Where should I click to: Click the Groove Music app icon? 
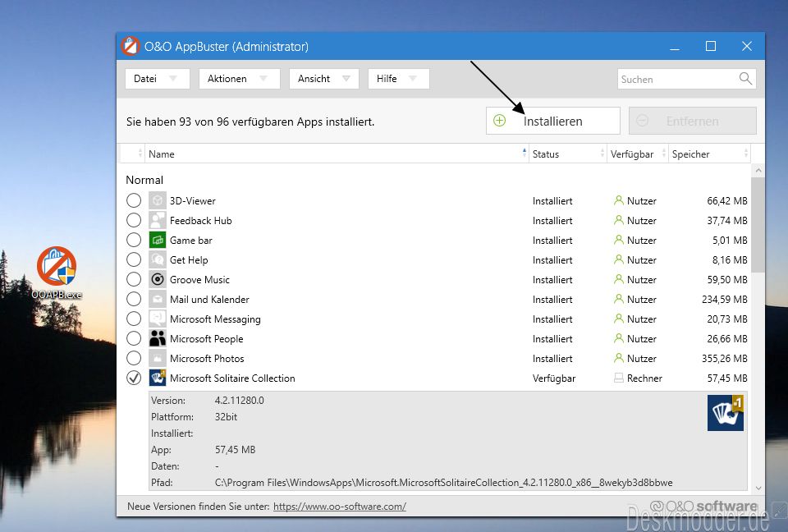[x=158, y=279]
